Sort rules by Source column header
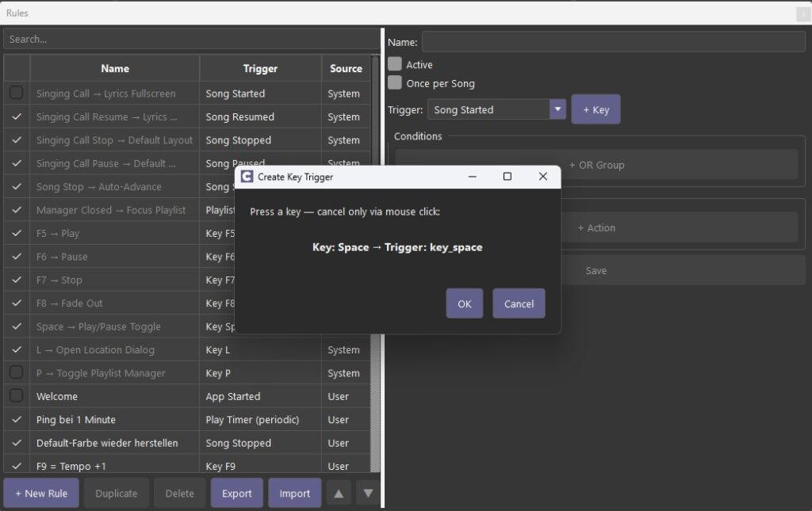The height and width of the screenshot is (511, 812). click(x=346, y=68)
